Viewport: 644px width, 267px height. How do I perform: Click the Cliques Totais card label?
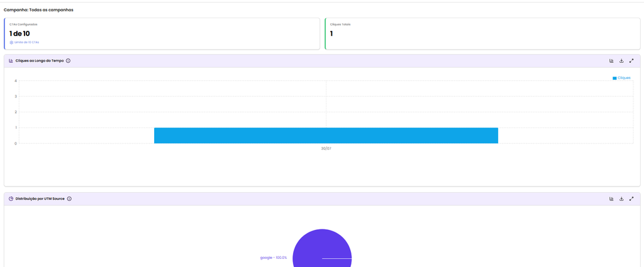tap(340, 25)
